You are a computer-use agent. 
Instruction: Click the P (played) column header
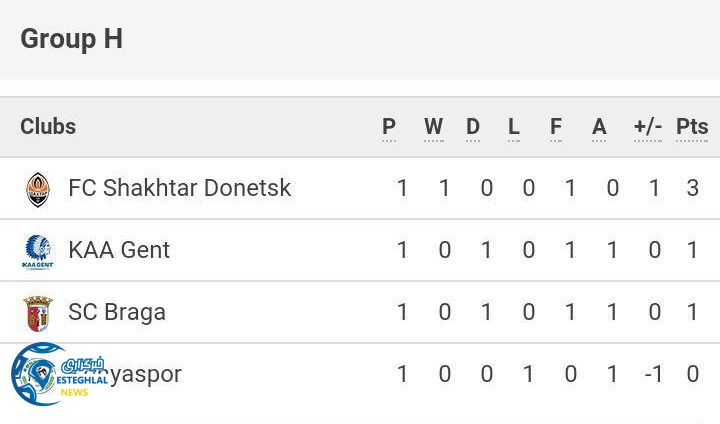coord(389,127)
